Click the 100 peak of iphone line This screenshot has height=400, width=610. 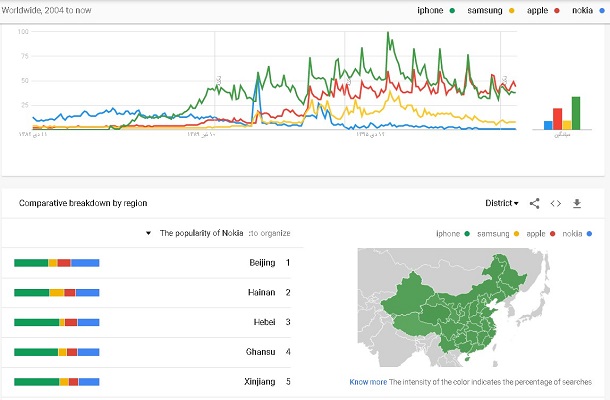388,33
